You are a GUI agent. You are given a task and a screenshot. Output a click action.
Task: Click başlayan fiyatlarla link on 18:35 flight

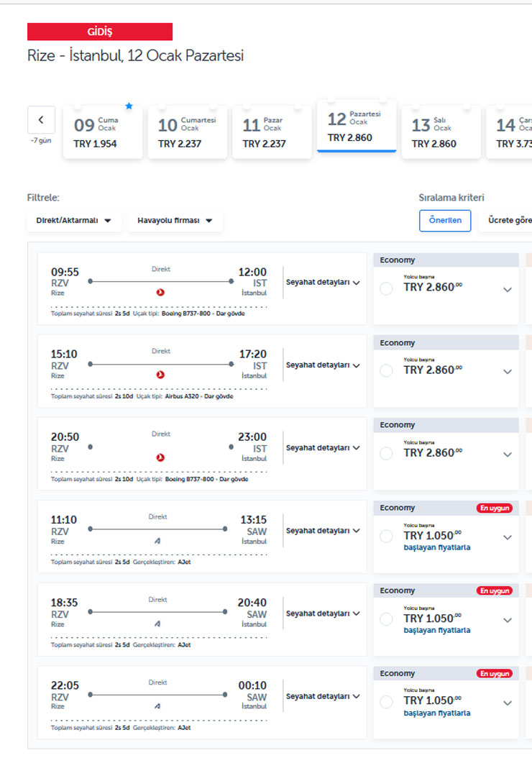pyautogui.click(x=437, y=630)
